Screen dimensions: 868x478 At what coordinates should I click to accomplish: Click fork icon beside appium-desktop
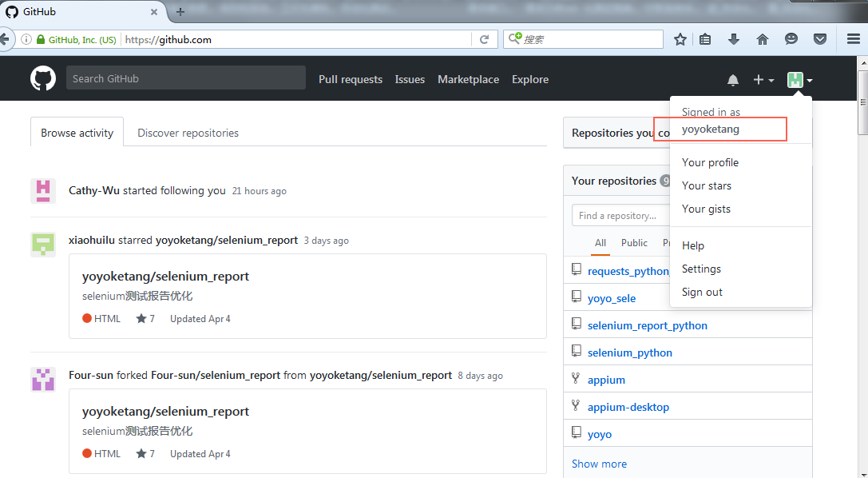(576, 405)
